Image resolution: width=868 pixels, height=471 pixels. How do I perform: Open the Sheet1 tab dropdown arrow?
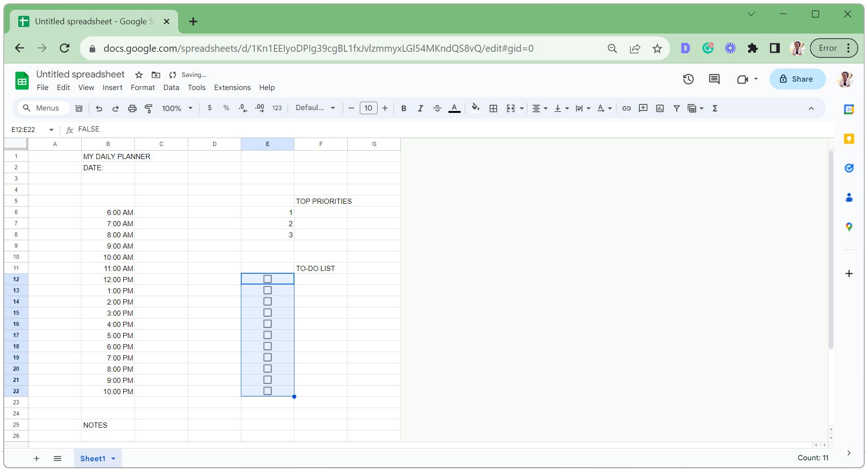coord(112,458)
